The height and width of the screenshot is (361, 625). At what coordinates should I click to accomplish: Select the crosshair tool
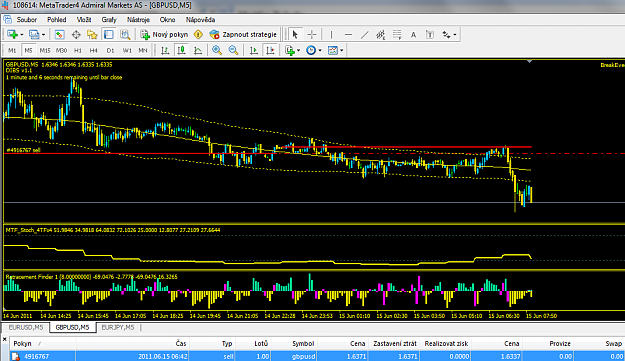[x=312, y=35]
